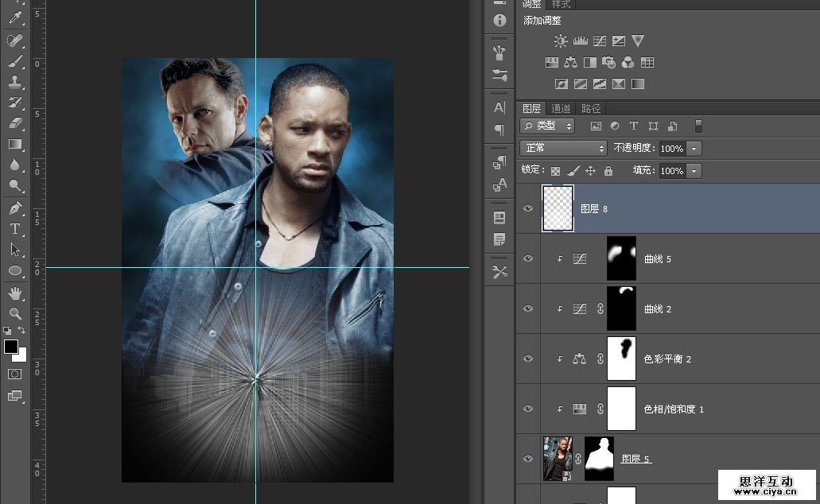Add a Black & White adjustment
The image size is (820, 504).
coord(589,63)
